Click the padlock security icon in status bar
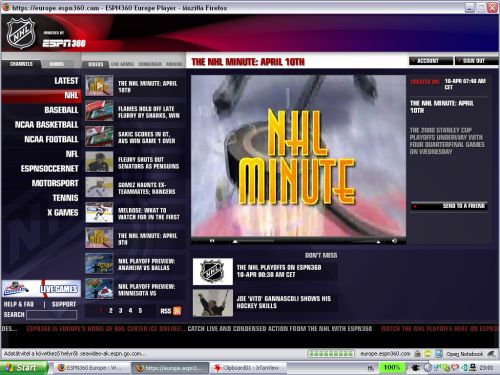500x375 pixels. (417, 354)
